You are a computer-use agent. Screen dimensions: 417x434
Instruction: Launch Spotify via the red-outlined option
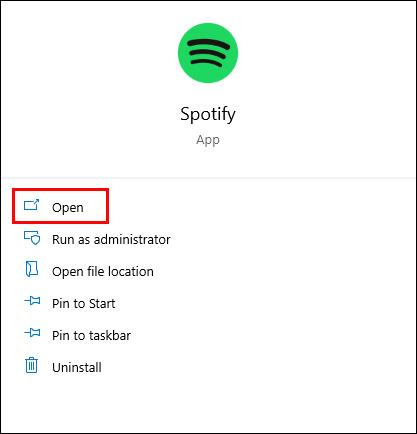pyautogui.click(x=61, y=206)
